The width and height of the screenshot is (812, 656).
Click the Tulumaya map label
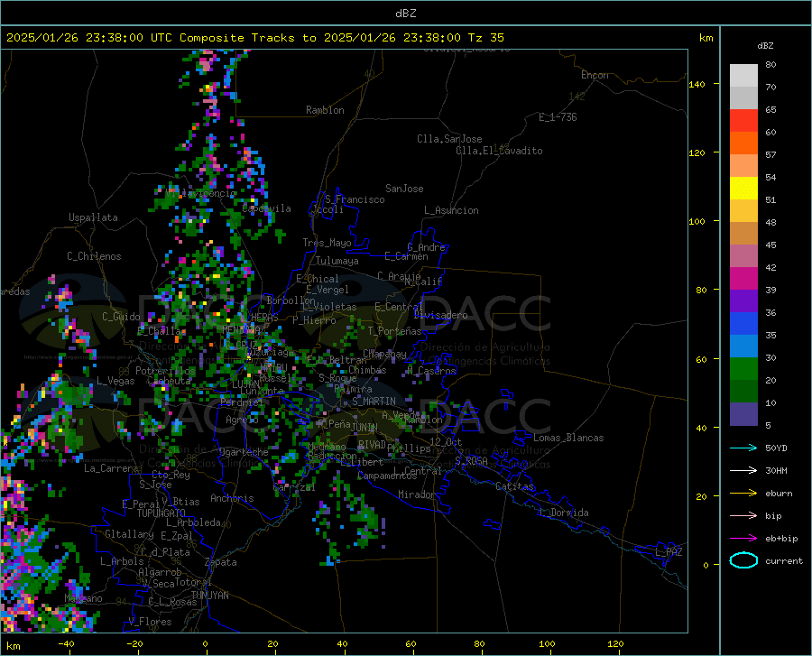pyautogui.click(x=337, y=261)
